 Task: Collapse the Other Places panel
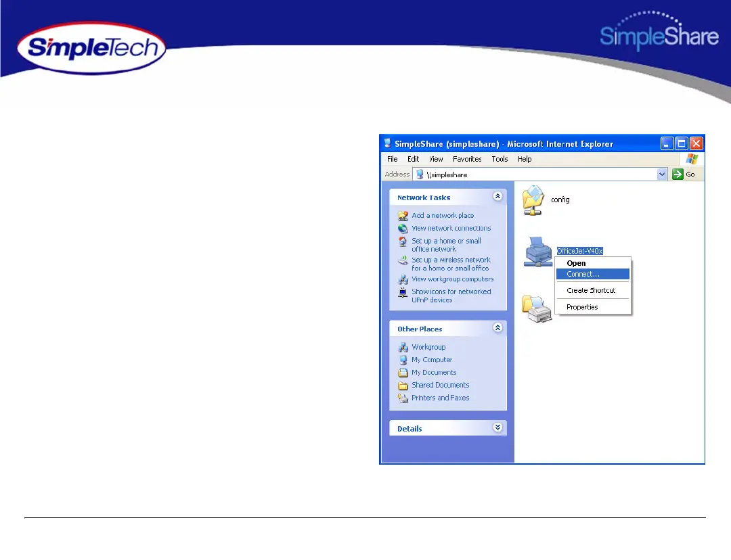point(497,328)
